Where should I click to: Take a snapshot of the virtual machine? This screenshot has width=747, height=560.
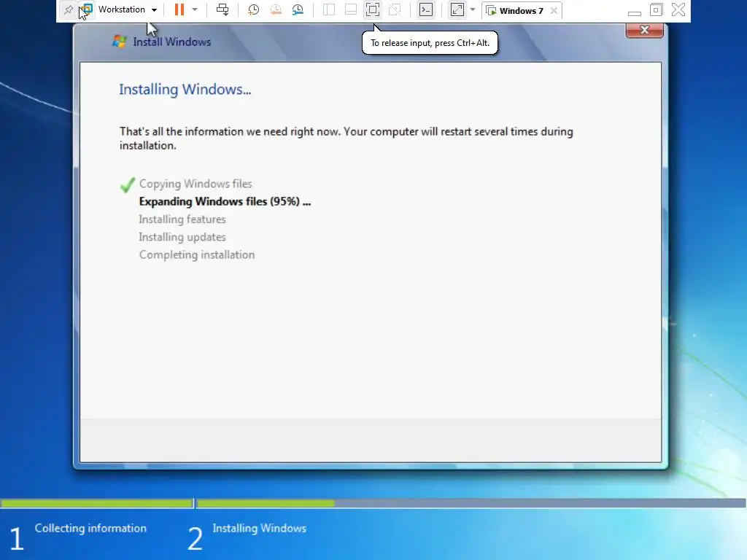[253, 9]
